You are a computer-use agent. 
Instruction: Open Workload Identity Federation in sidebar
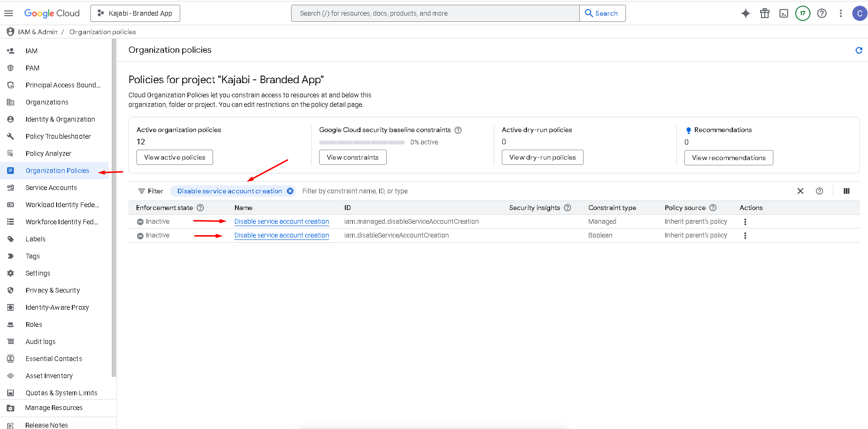tap(55, 205)
